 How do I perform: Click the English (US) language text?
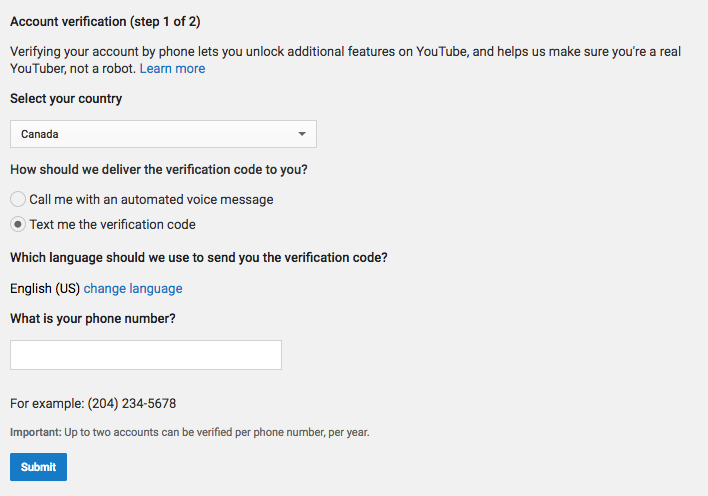pos(45,288)
